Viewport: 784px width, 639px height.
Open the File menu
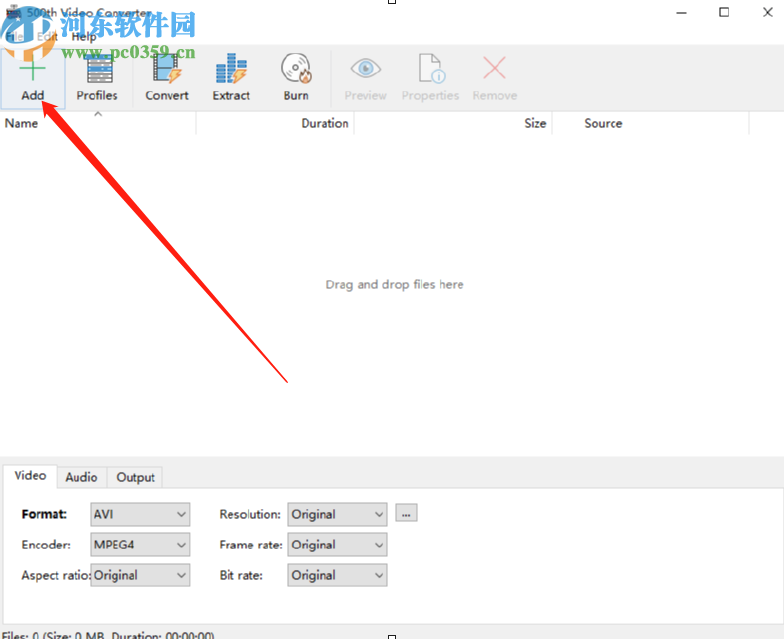[x=14, y=36]
